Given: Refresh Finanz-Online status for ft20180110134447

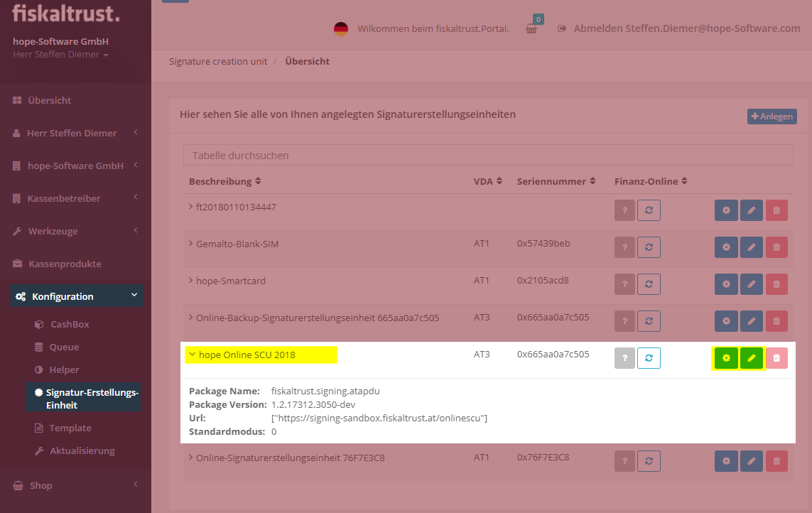Looking at the screenshot, I should 649,210.
